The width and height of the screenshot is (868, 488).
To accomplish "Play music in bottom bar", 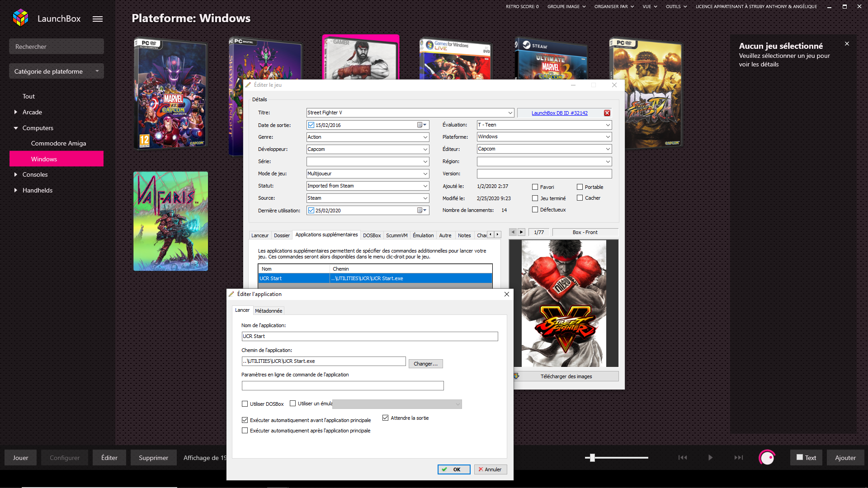I will tap(710, 458).
